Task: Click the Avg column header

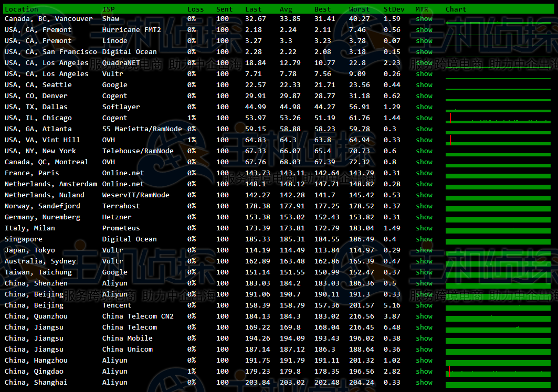Action: 286,9
